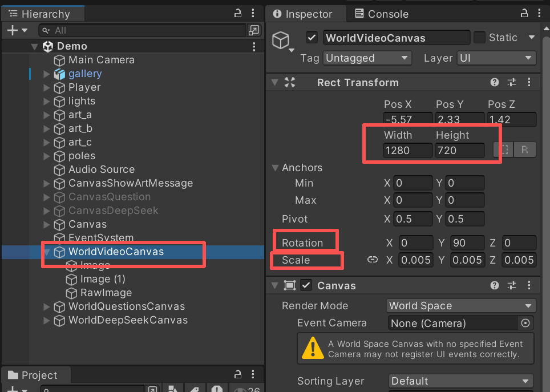This screenshot has height=392, width=550.
Task: Click the gallery prefab cube icon
Action: (60, 74)
